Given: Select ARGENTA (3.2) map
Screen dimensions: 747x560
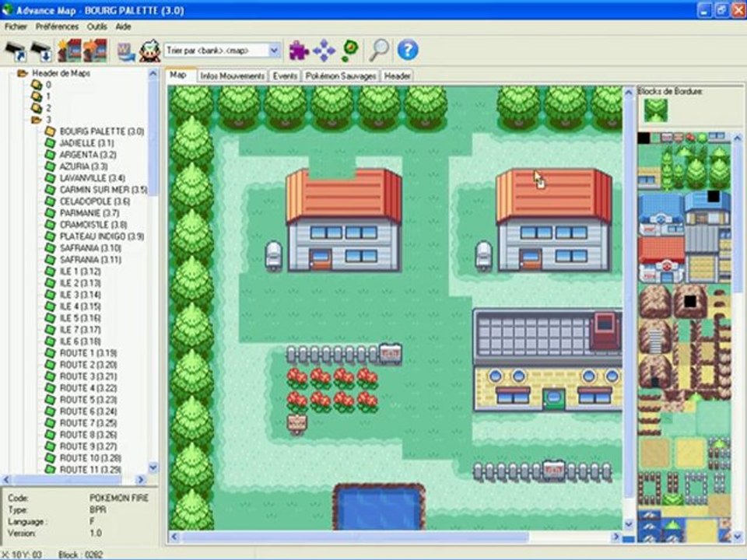Looking at the screenshot, I should click(x=88, y=155).
